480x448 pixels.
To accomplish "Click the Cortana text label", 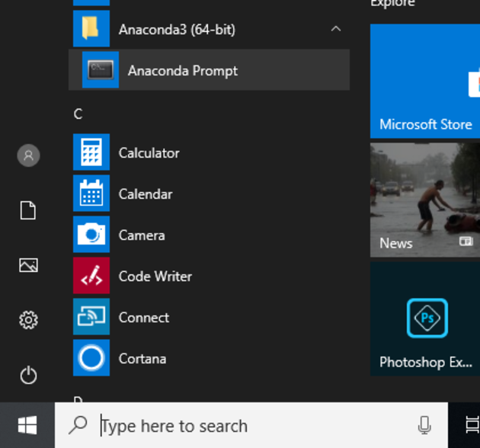I will point(142,359).
